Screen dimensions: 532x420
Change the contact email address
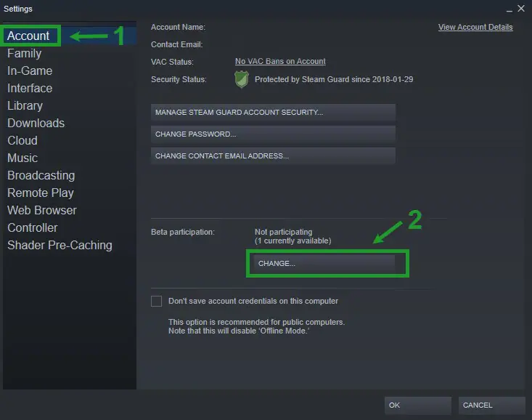click(x=273, y=156)
